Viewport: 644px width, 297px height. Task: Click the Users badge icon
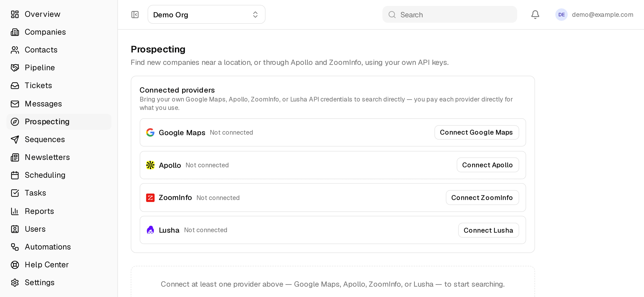coord(15,229)
